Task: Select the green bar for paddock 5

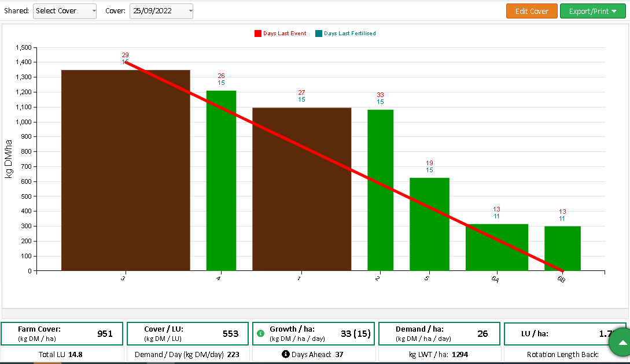Action: click(x=429, y=224)
